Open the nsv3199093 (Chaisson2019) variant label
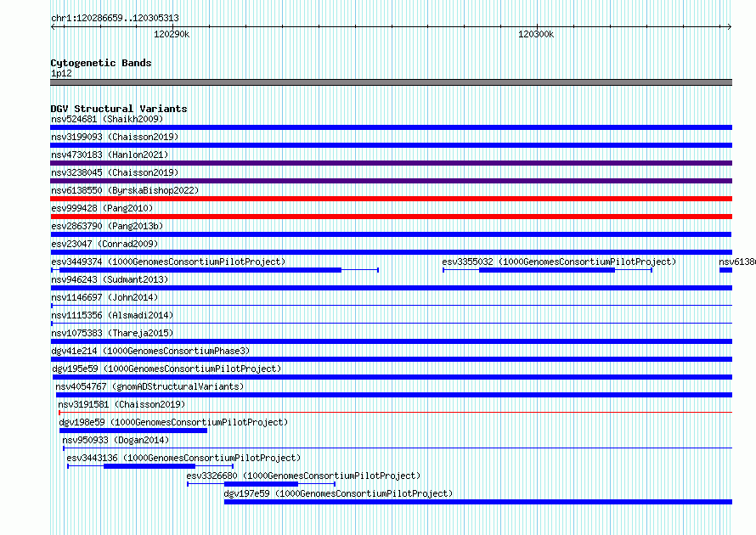The height and width of the screenshot is (535, 756). 115,137
